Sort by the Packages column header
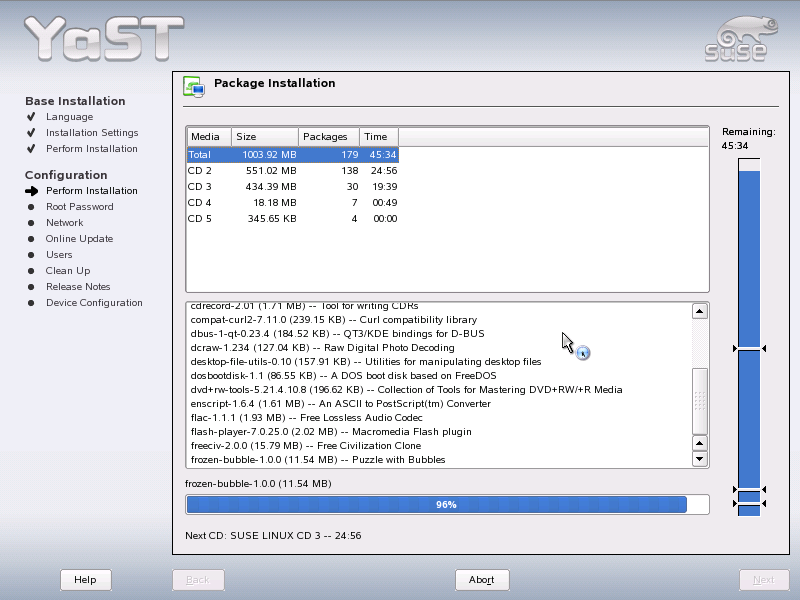800x600 pixels. coord(329,137)
